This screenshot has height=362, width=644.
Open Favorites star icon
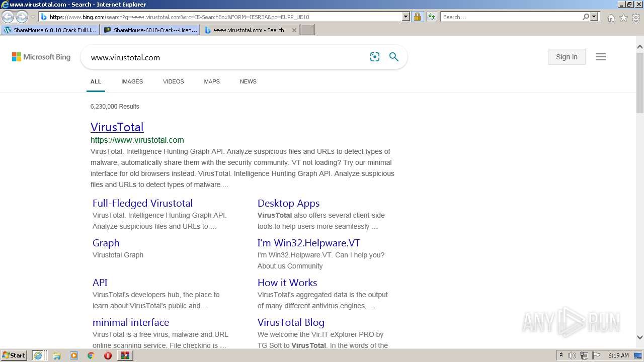click(623, 18)
